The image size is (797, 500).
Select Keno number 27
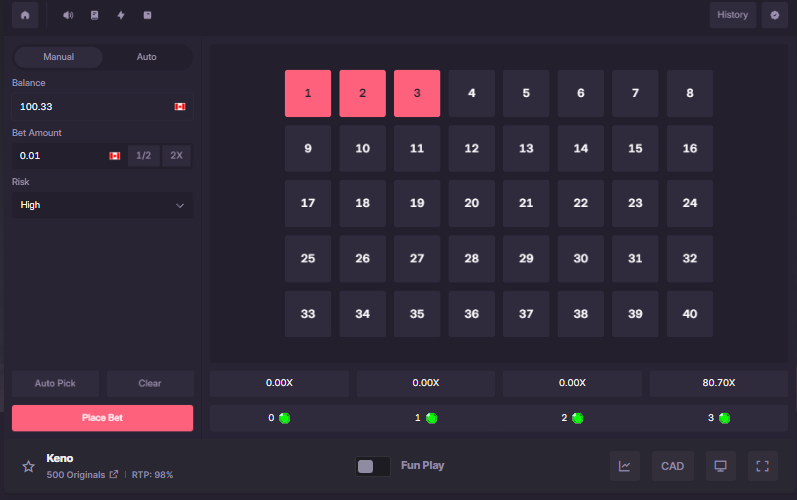click(417, 259)
